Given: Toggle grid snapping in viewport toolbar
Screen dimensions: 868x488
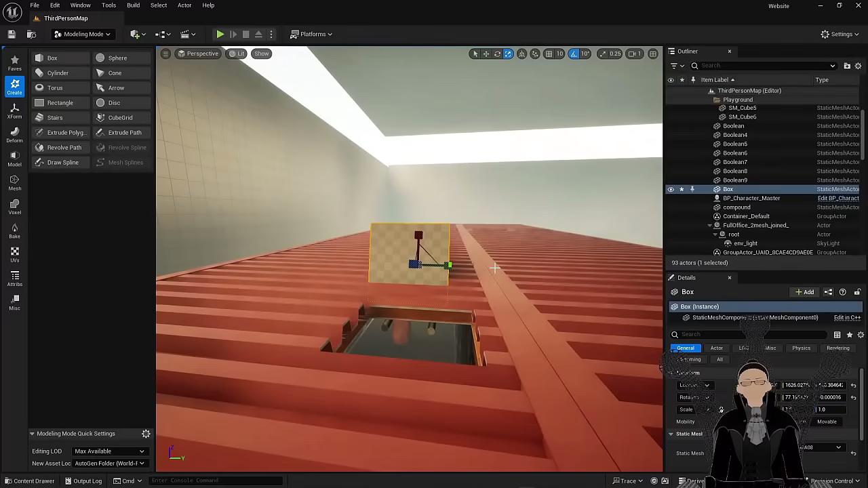Looking at the screenshot, I should pyautogui.click(x=549, y=54).
